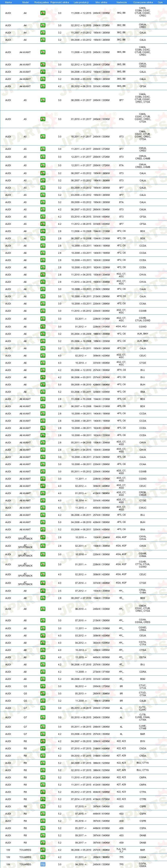Image resolution: width=167 pixels, height=868 pixels.
Task: Click the Model column header
Action: point(25,2)
